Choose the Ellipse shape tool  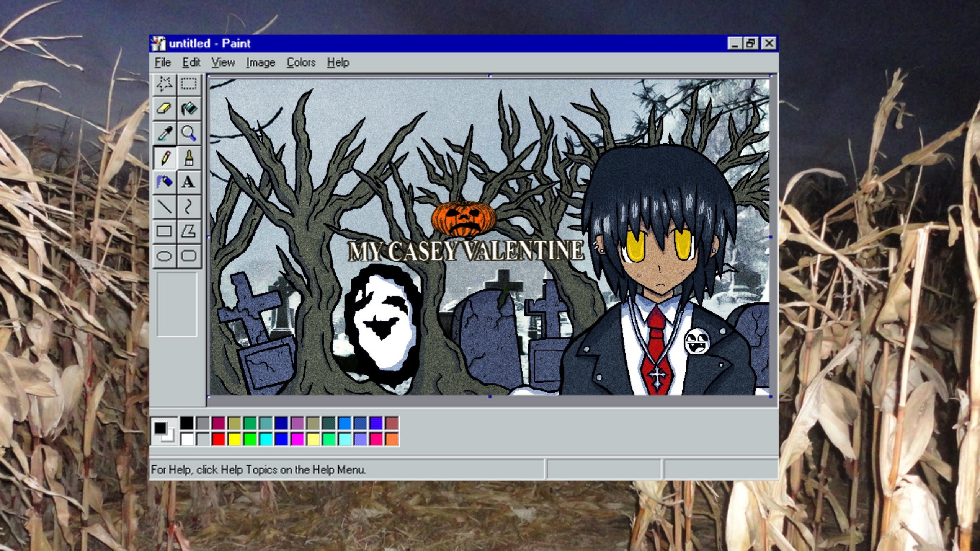pyautogui.click(x=164, y=256)
